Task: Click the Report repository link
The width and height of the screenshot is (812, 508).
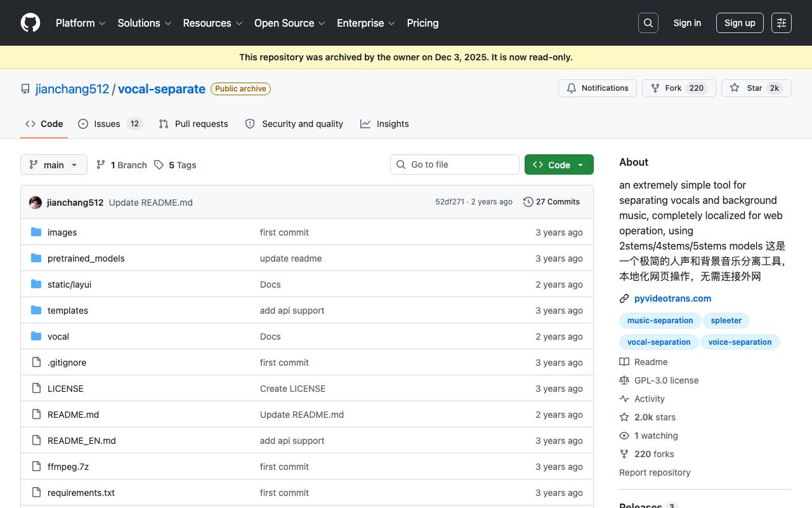Action: click(x=655, y=472)
